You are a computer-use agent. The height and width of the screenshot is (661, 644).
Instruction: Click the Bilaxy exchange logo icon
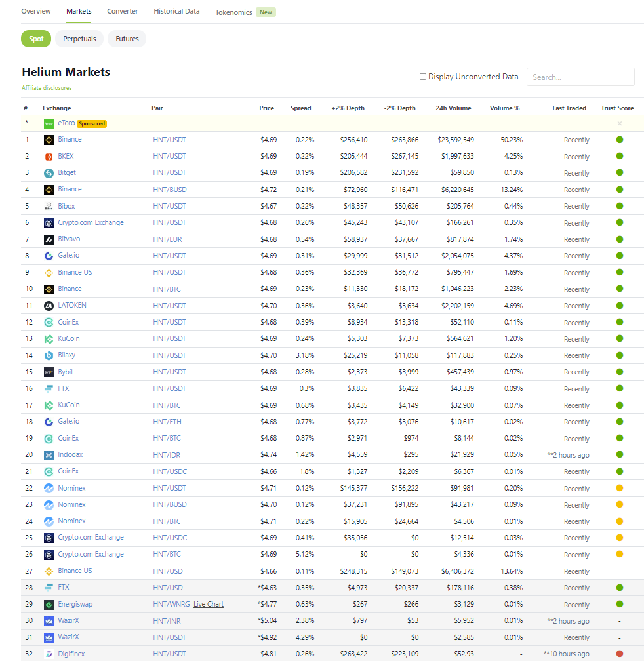coord(49,355)
